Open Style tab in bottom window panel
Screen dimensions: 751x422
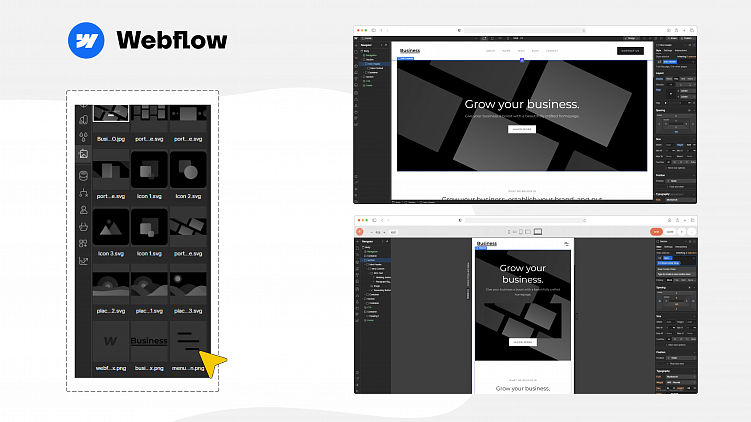pyautogui.click(x=659, y=247)
